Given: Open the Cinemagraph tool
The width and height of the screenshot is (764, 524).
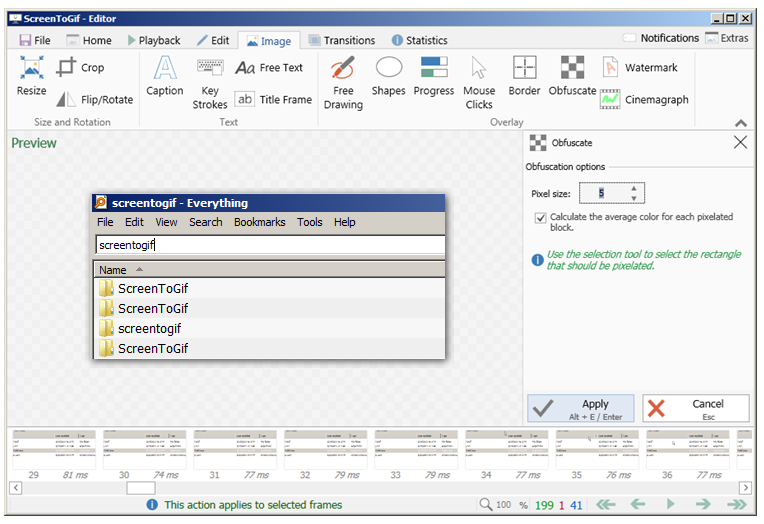Looking at the screenshot, I should point(644,99).
